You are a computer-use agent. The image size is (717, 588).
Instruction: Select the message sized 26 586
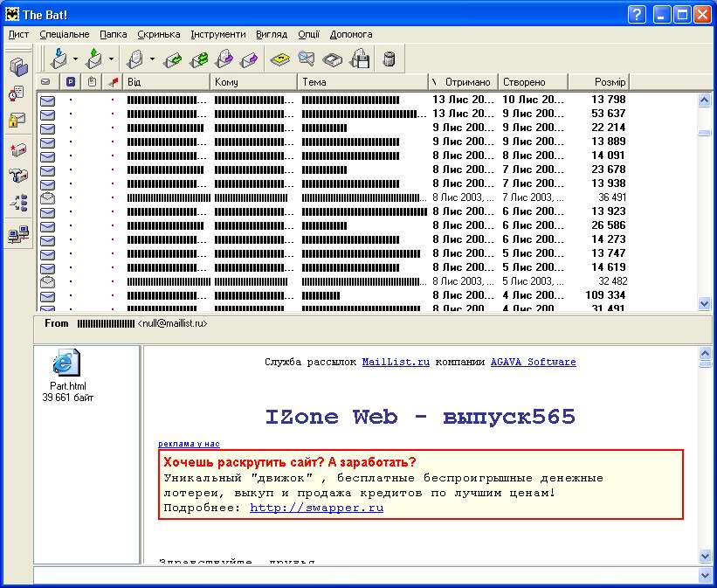pos(367,225)
